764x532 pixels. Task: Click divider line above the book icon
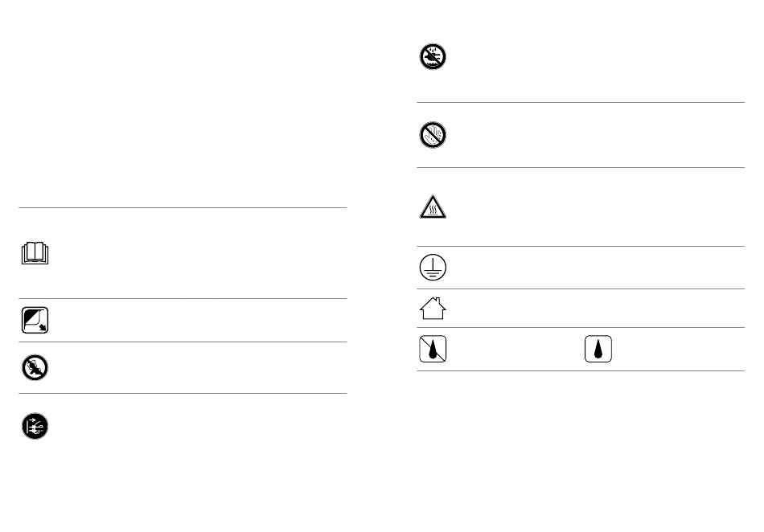tap(183, 208)
